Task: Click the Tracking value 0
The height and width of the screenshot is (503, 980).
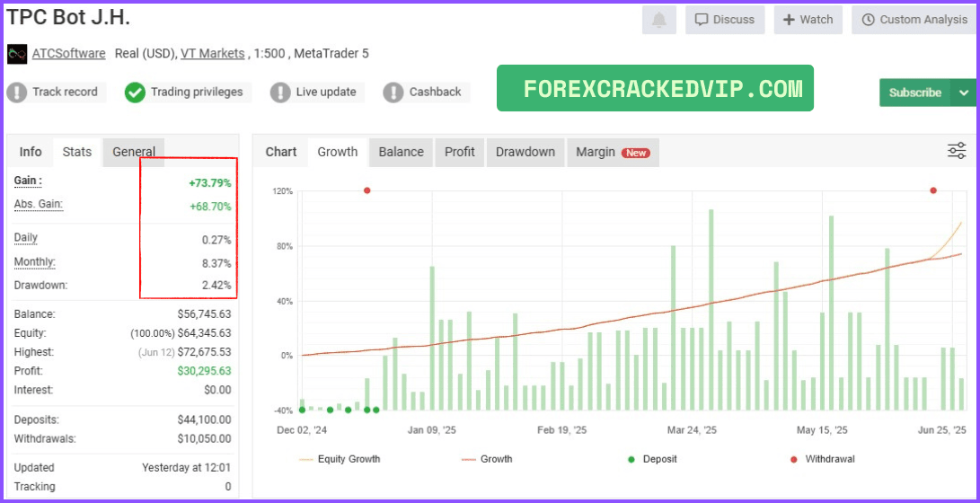Action: [x=228, y=487]
